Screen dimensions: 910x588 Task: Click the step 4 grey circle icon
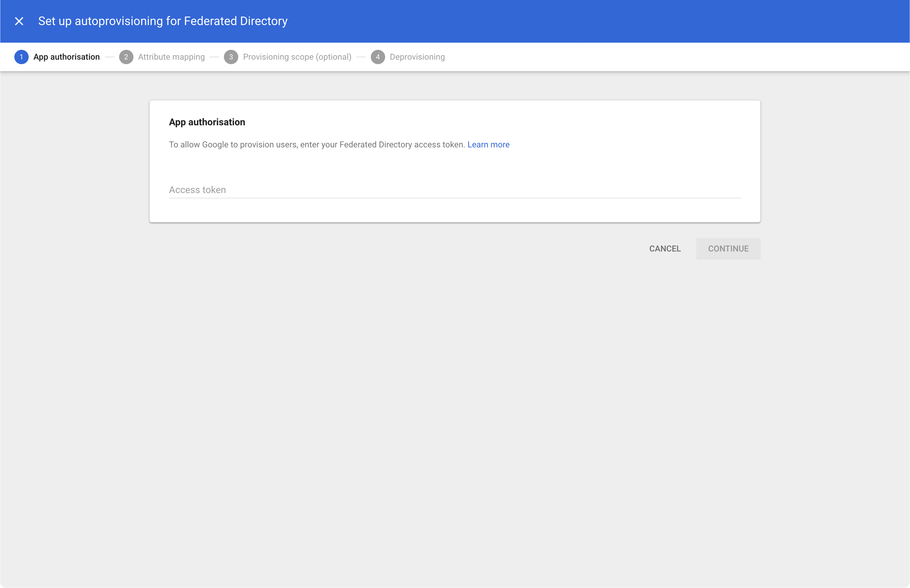(x=378, y=56)
